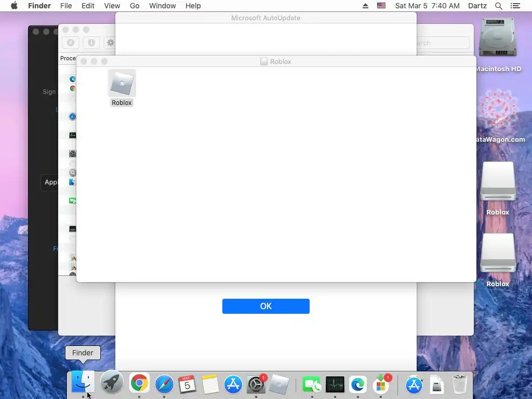Select lower Roblox disk on desktop
The width and height of the screenshot is (532, 399).
click(x=498, y=253)
